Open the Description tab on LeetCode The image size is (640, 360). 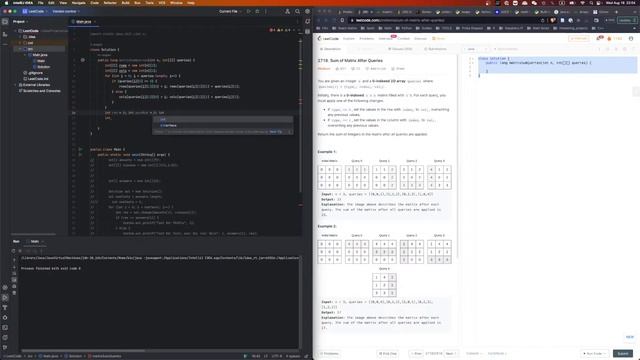[x=330, y=49]
